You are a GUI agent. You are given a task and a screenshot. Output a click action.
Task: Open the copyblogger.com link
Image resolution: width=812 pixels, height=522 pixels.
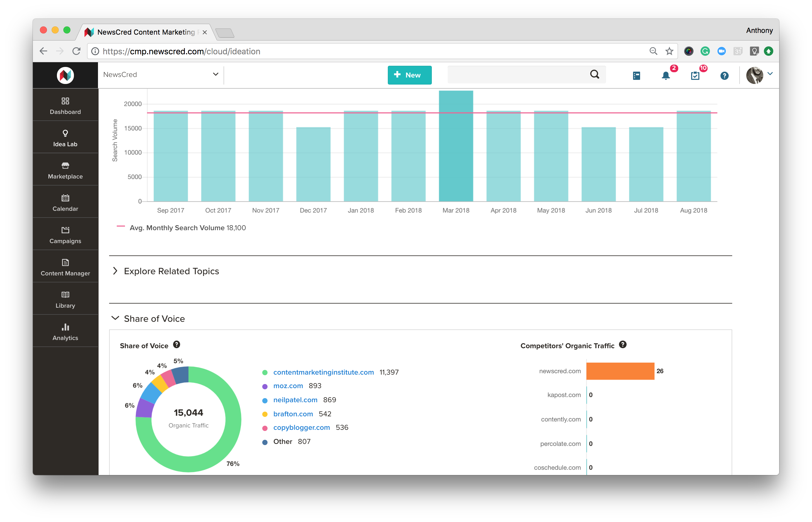tap(301, 427)
